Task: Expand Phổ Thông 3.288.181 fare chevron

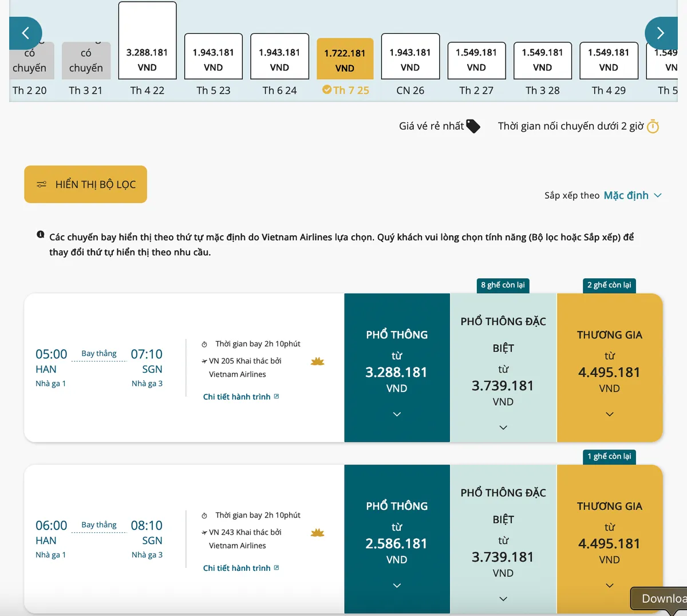Action: tap(397, 414)
